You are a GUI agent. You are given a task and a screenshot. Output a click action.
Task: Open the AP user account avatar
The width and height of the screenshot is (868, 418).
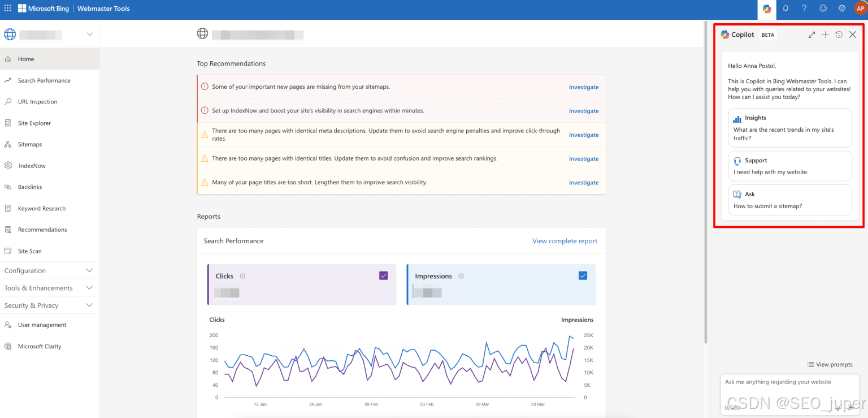[860, 8]
